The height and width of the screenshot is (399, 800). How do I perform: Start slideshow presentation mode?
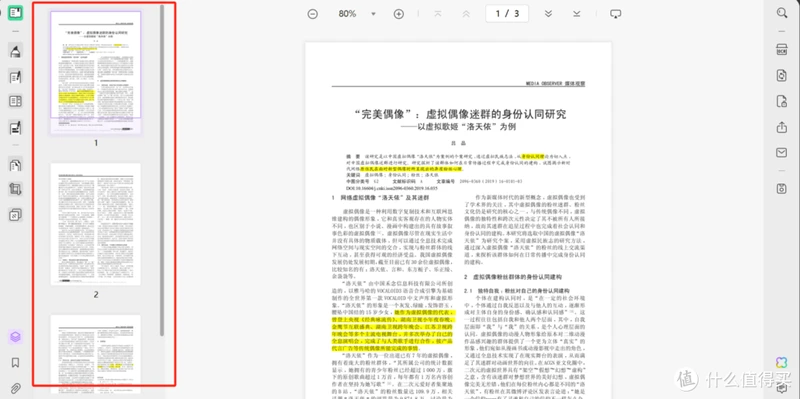[616, 14]
